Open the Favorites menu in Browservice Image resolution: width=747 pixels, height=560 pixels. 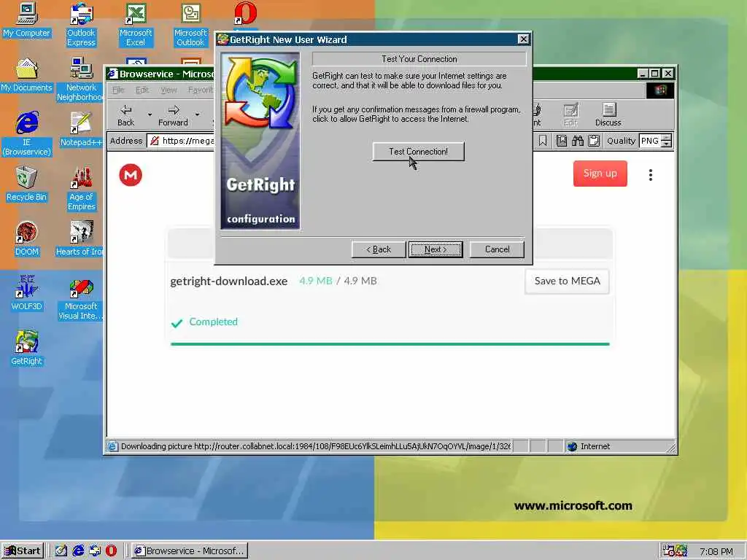200,90
